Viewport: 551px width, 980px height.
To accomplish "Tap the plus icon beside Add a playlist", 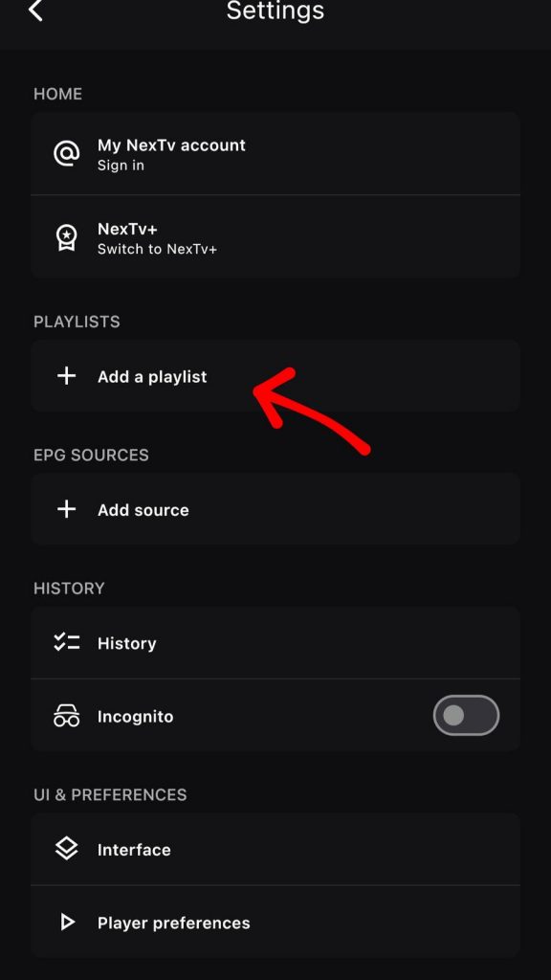I will pyautogui.click(x=66, y=375).
